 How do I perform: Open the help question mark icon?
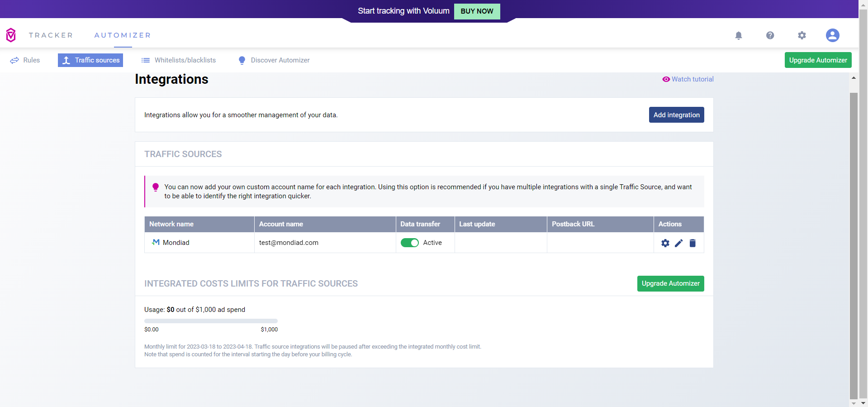pyautogui.click(x=770, y=35)
